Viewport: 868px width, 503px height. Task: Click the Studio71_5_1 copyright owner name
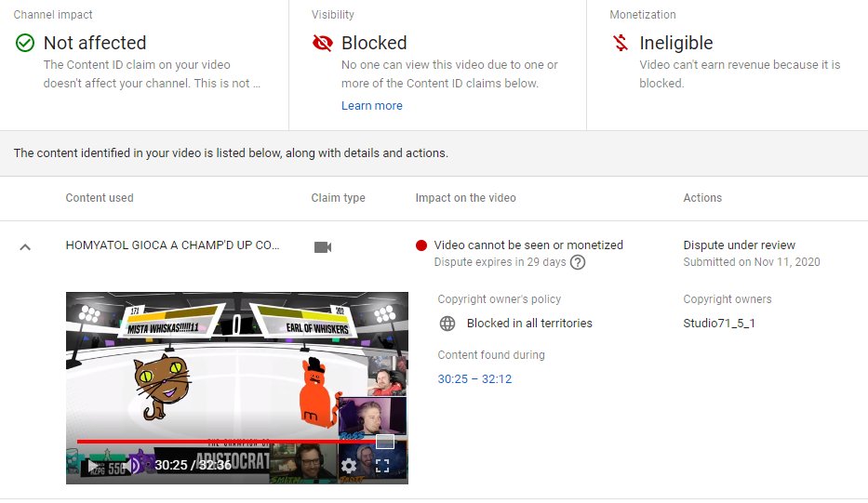point(718,324)
